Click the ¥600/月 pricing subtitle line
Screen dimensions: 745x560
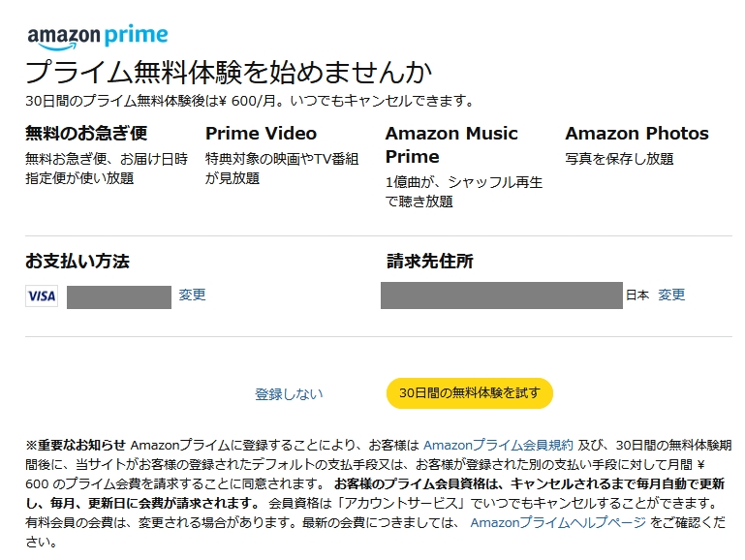tap(250, 101)
